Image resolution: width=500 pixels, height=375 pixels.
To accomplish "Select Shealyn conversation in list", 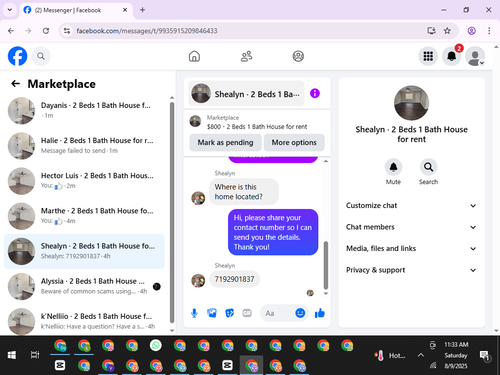I will (x=84, y=251).
